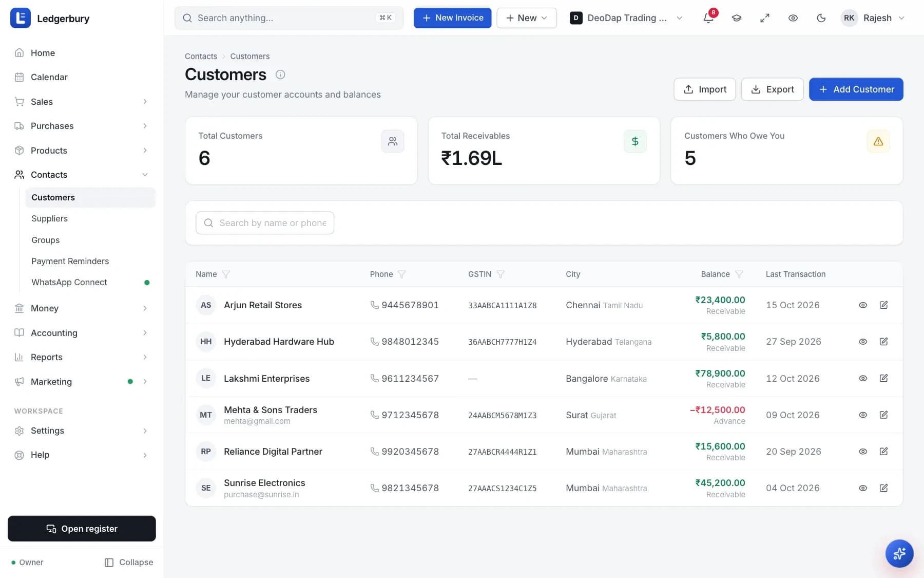Screen dimensions: 924x578
Task: Open the DeoDap Trading company dropdown
Action: pyautogui.click(x=626, y=18)
